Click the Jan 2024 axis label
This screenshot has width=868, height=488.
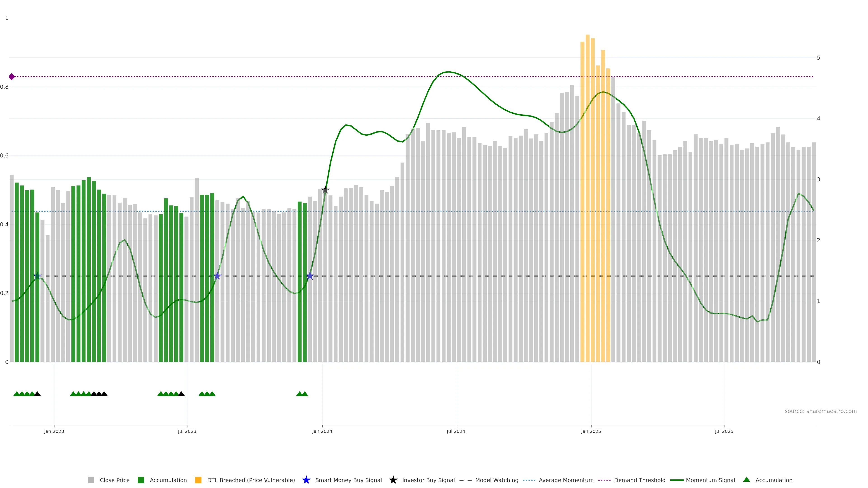pos(322,431)
